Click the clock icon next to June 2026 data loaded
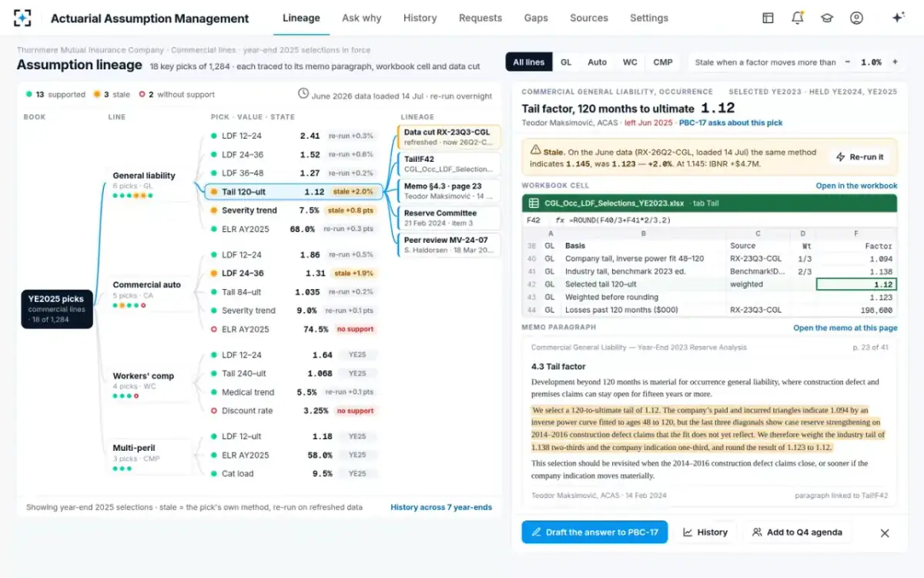 click(303, 95)
